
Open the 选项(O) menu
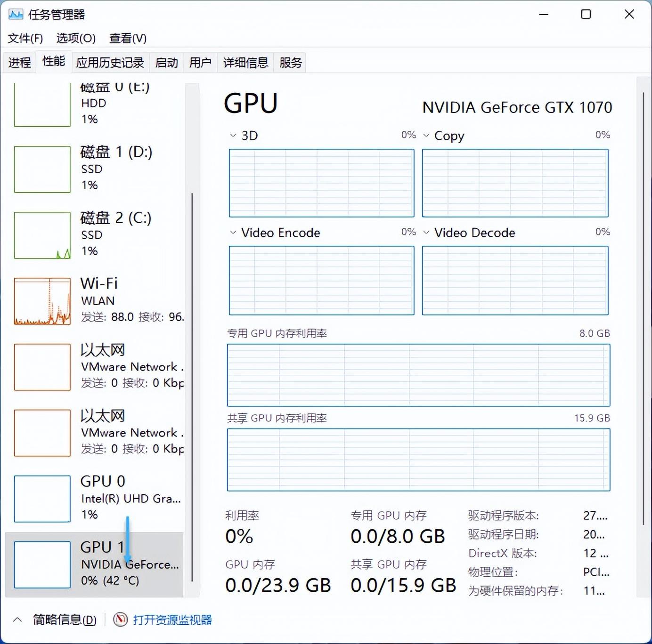pyautogui.click(x=75, y=39)
